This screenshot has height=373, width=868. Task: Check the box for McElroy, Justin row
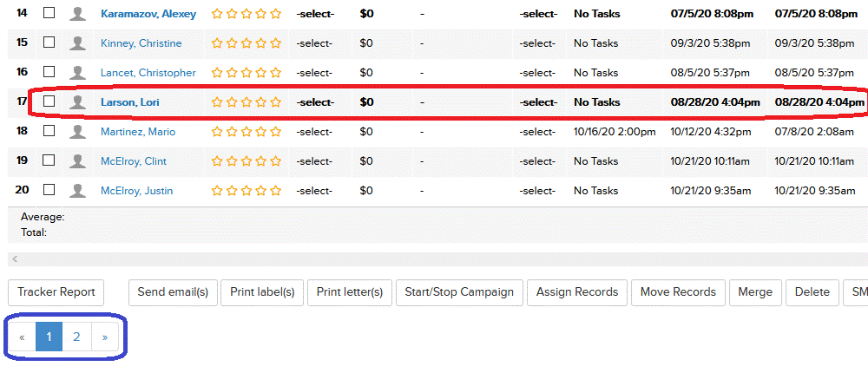tap(49, 189)
